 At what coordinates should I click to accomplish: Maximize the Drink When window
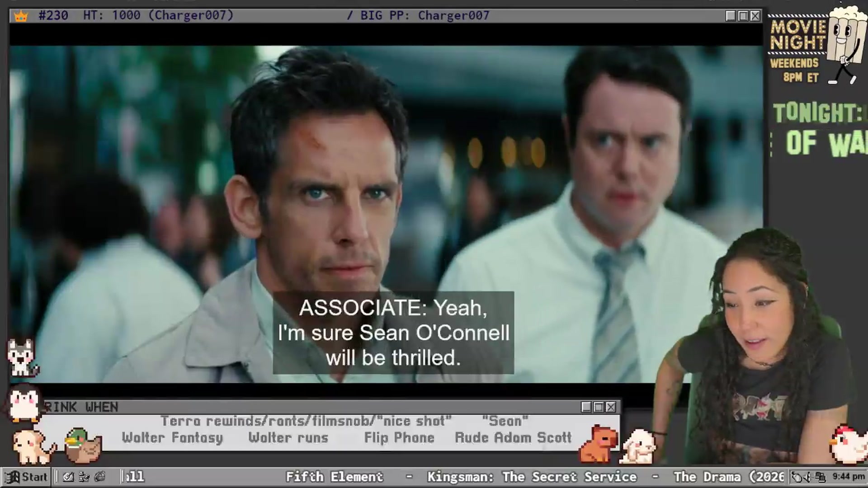pyautogui.click(x=599, y=407)
